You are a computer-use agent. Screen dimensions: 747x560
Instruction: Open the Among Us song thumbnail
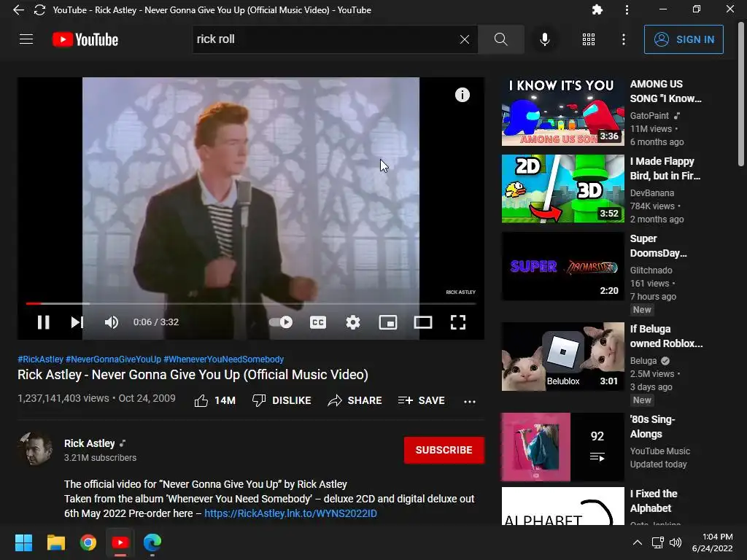point(562,112)
